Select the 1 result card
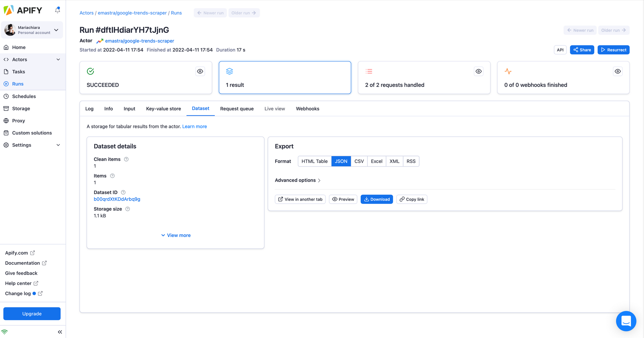Image resolution: width=644 pixels, height=338 pixels. click(x=285, y=78)
